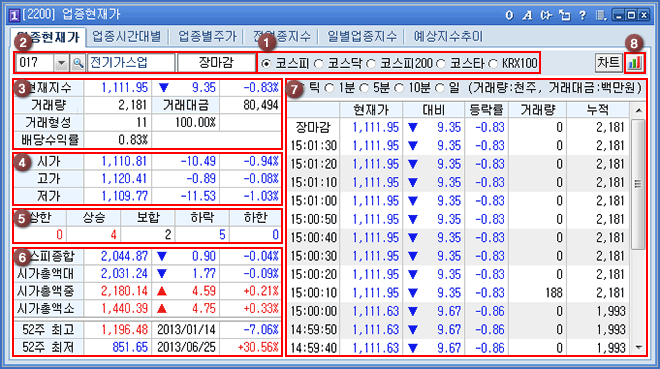Click the 장마감 status button
This screenshot has height=369, width=660.
click(x=216, y=63)
